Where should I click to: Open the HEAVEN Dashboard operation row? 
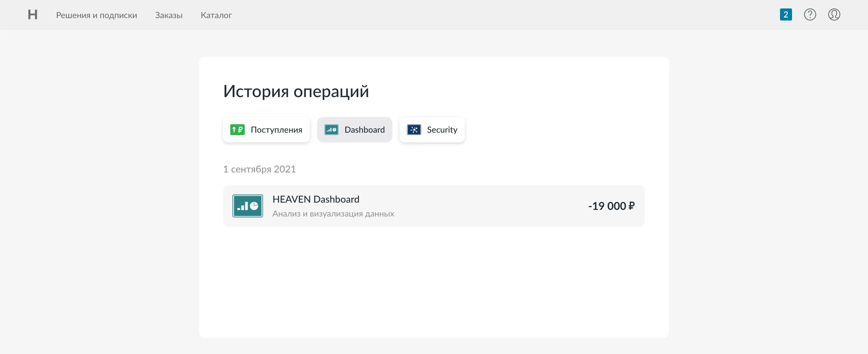pyautogui.click(x=472, y=206)
